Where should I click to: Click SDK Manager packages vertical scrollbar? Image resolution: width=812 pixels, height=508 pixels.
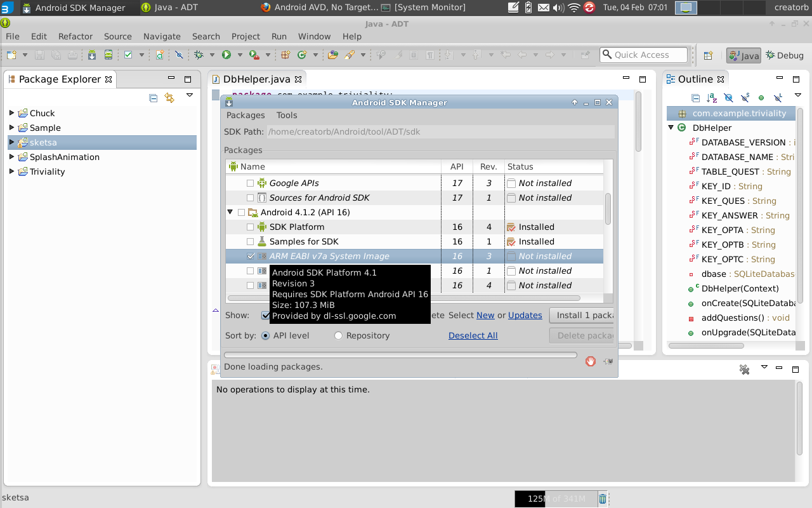point(608,208)
